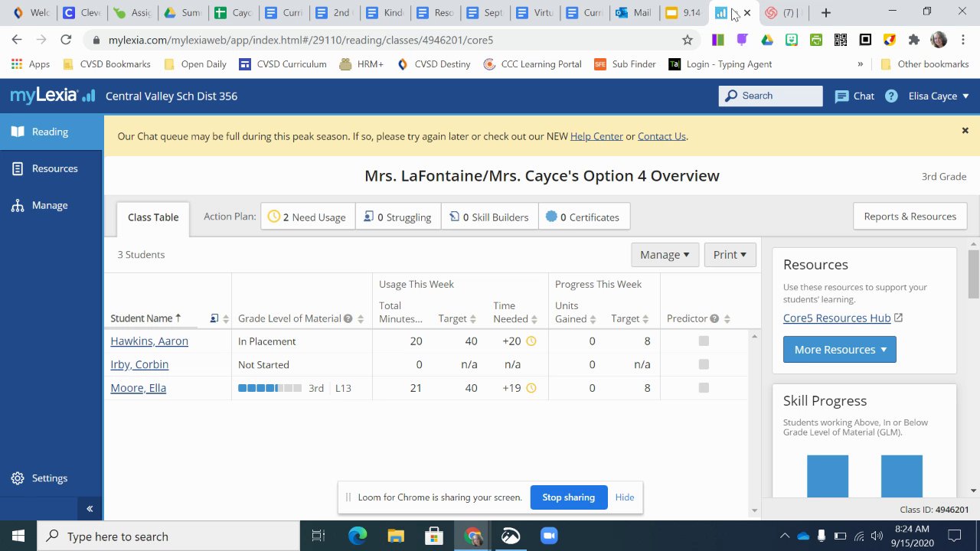
Task: Follow the Contact Us link
Action: (x=661, y=136)
